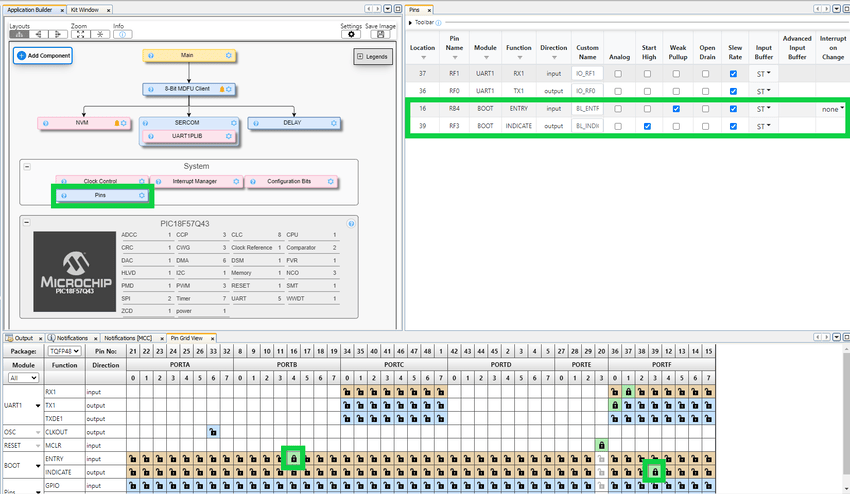Click the Add Component plus button
Screen dimensions: 850x494
point(22,55)
